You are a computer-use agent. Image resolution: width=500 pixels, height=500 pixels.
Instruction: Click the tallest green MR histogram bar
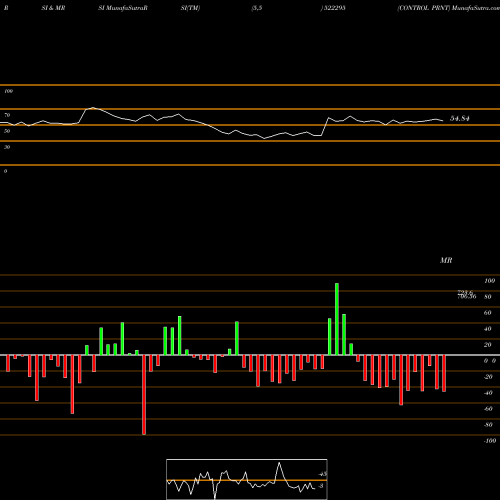tap(337, 319)
